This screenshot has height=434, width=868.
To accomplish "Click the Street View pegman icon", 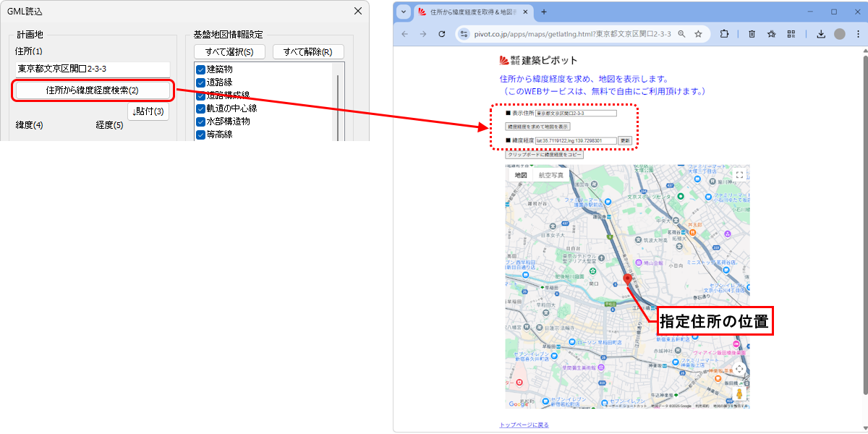I will 739,393.
